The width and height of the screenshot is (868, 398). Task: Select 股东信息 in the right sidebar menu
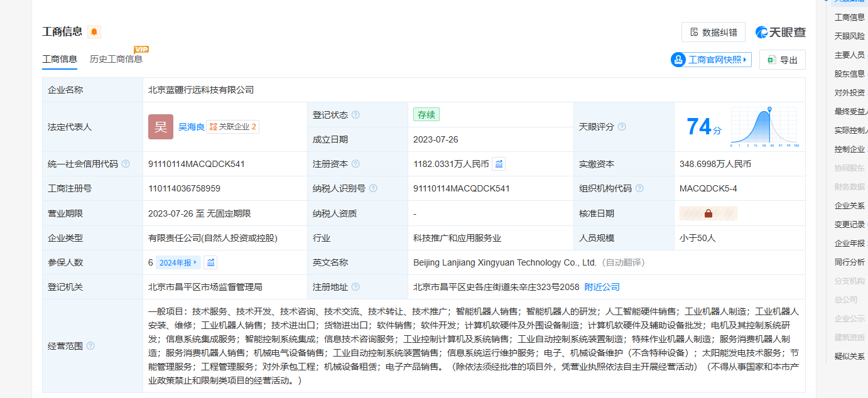[849, 74]
